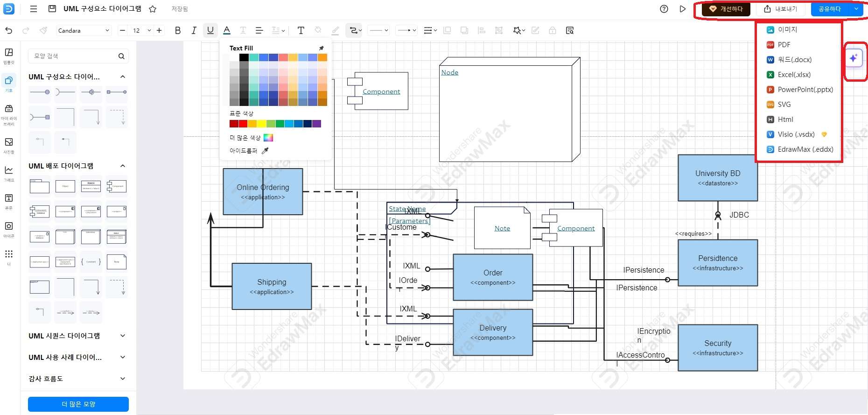Open the line style dropdown
868x415 pixels.
pyautogui.click(x=378, y=30)
